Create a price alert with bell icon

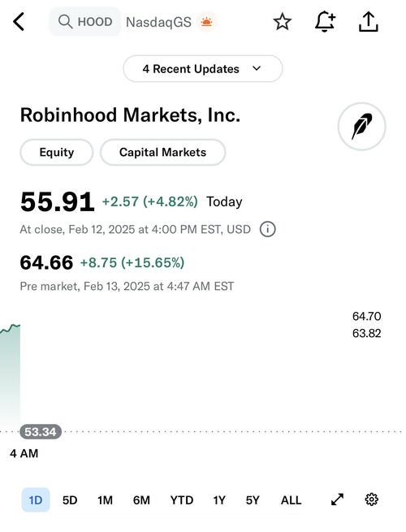[x=325, y=22]
